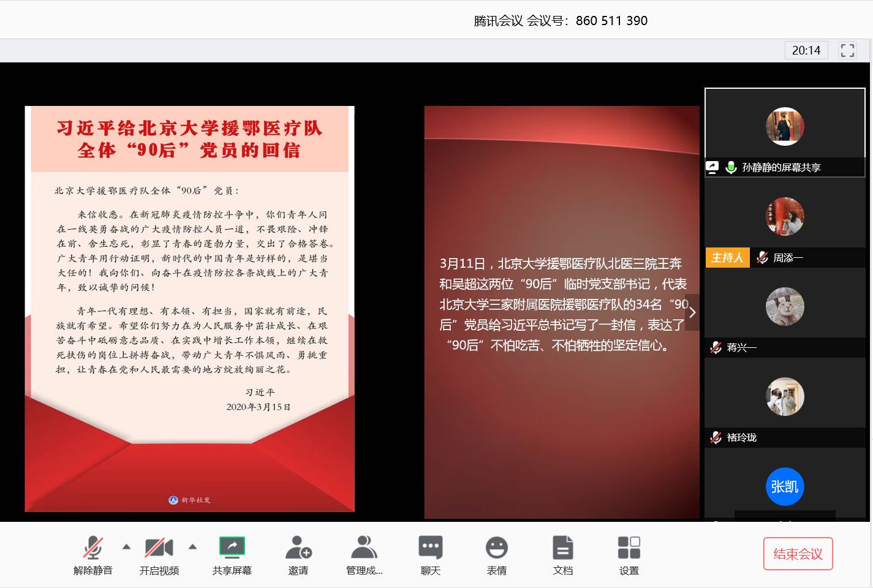Open the 聊天 chat icon
Viewport: 873px width, 588px height.
click(x=431, y=547)
